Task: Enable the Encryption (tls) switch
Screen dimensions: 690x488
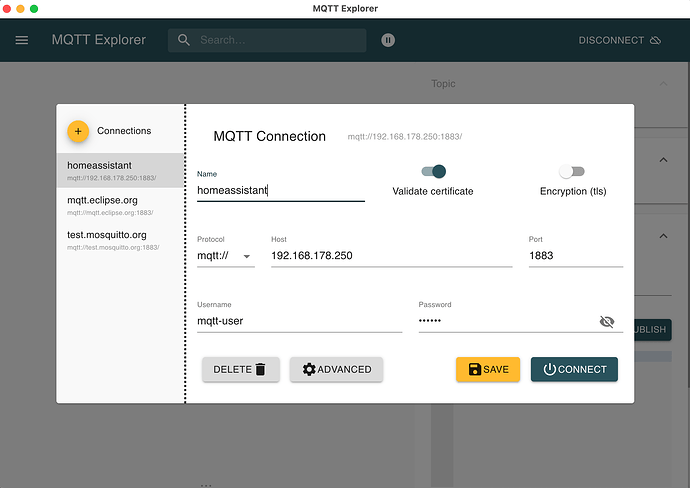Action: 572,171
